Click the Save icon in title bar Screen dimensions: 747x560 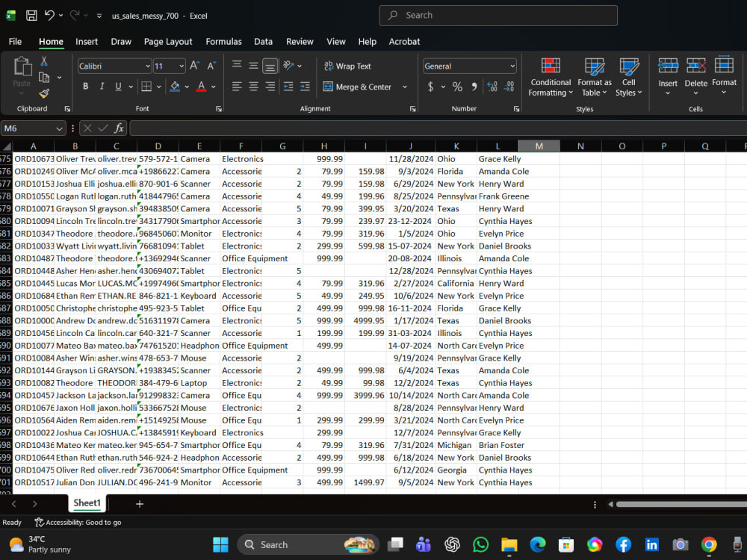pos(31,16)
